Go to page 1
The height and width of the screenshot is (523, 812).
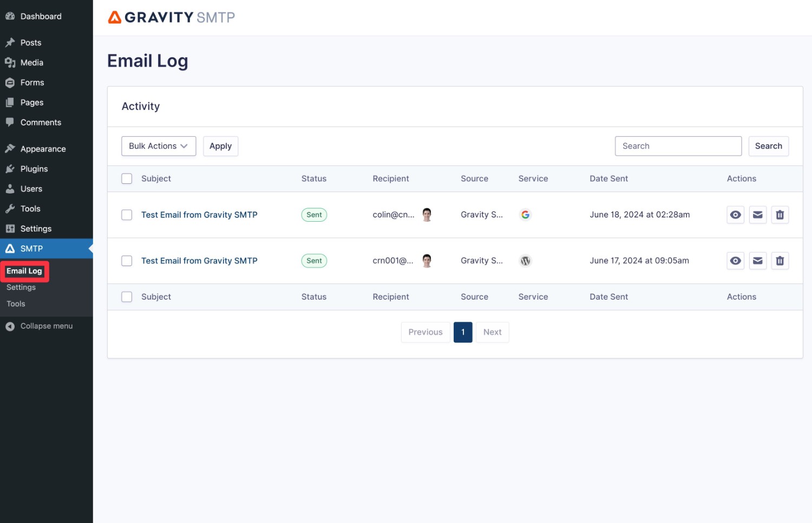pos(463,332)
